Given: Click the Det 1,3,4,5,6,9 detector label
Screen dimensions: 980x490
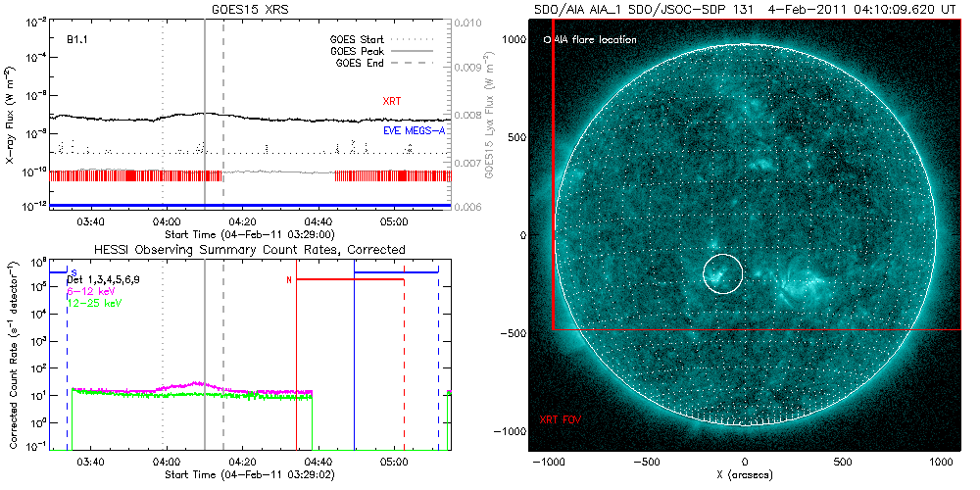Looking at the screenshot, I should [108, 280].
